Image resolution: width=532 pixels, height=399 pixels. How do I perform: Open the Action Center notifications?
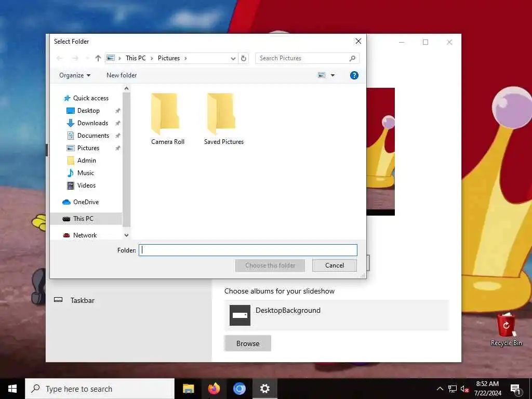[516, 389]
